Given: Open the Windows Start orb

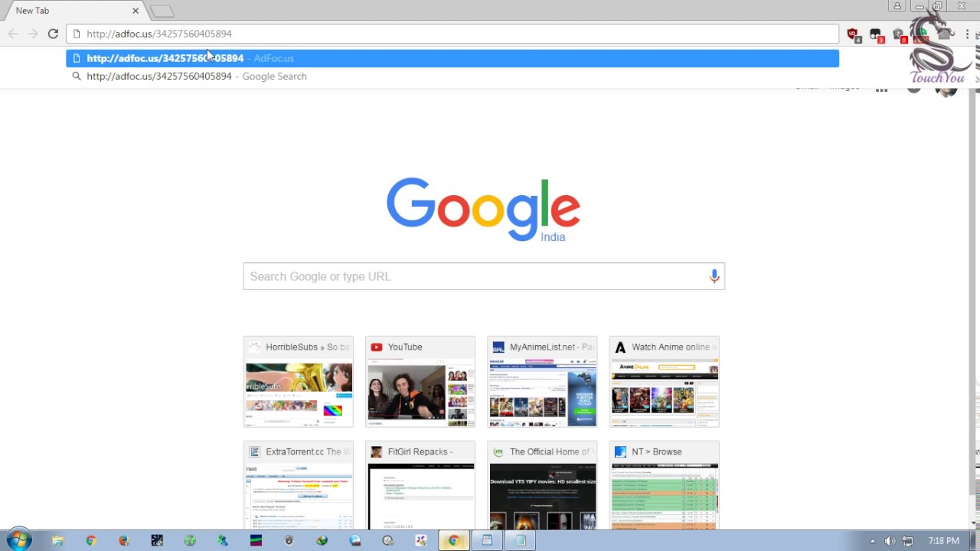Looking at the screenshot, I should (18, 540).
